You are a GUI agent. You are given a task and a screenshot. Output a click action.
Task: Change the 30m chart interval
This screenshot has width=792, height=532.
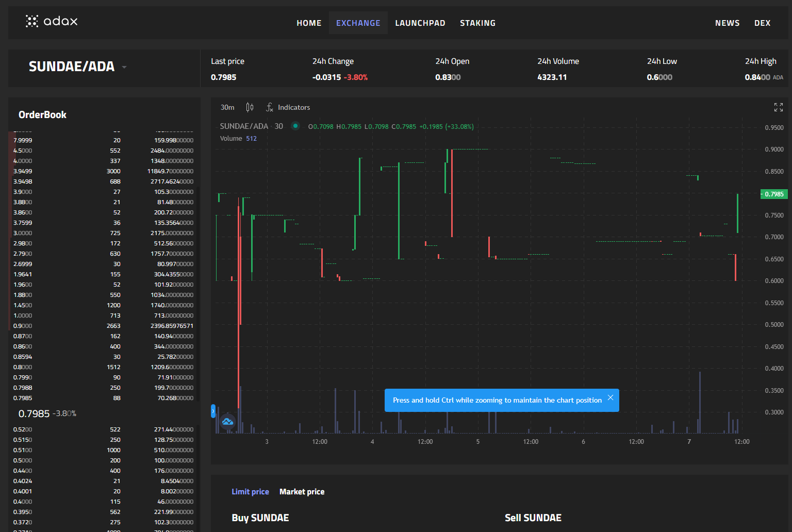pos(227,107)
